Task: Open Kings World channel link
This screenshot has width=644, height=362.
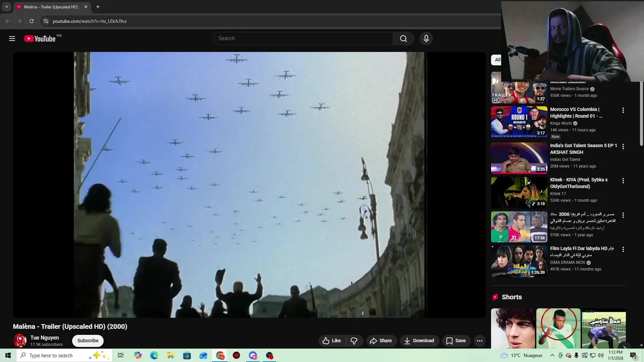Action: [561, 123]
